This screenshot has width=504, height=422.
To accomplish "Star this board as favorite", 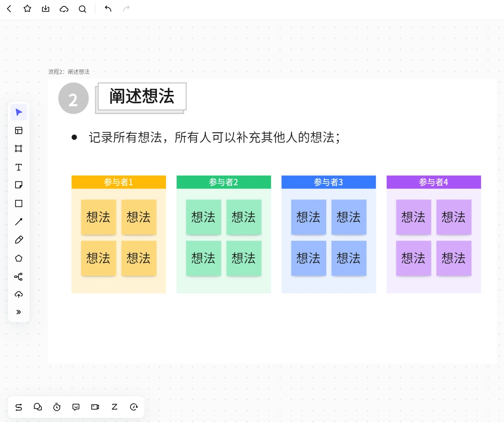I will pyautogui.click(x=27, y=9).
